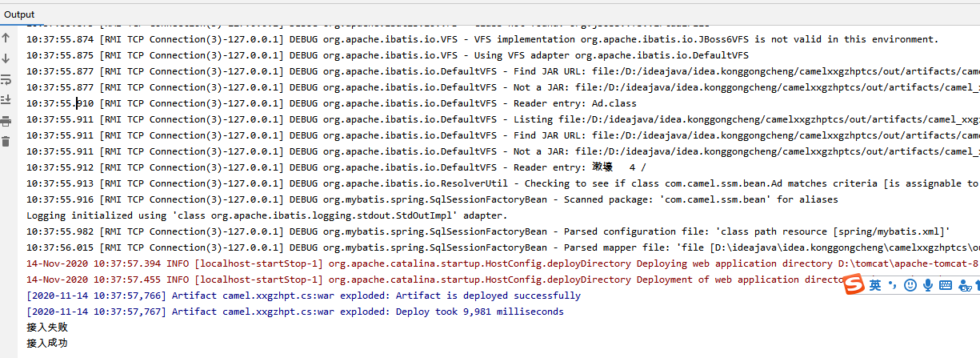980x358 pixels.
Task: Click 'Artifact is deployed successfully' line
Action: coord(304,296)
